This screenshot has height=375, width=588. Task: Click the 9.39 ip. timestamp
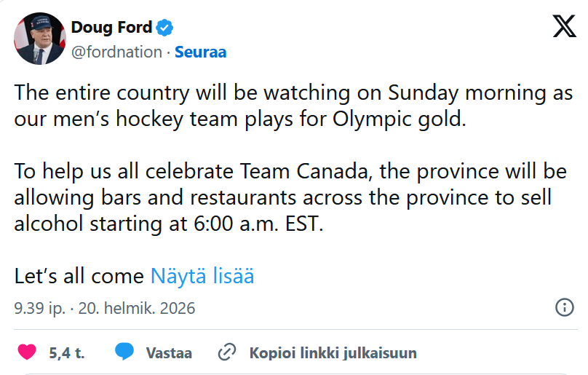click(x=38, y=308)
